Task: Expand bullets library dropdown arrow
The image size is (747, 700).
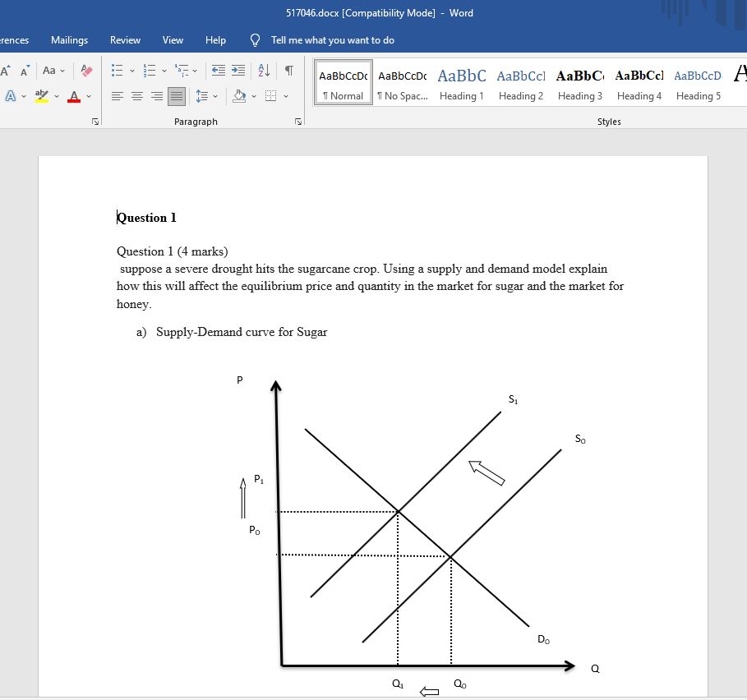Action: tap(132, 71)
